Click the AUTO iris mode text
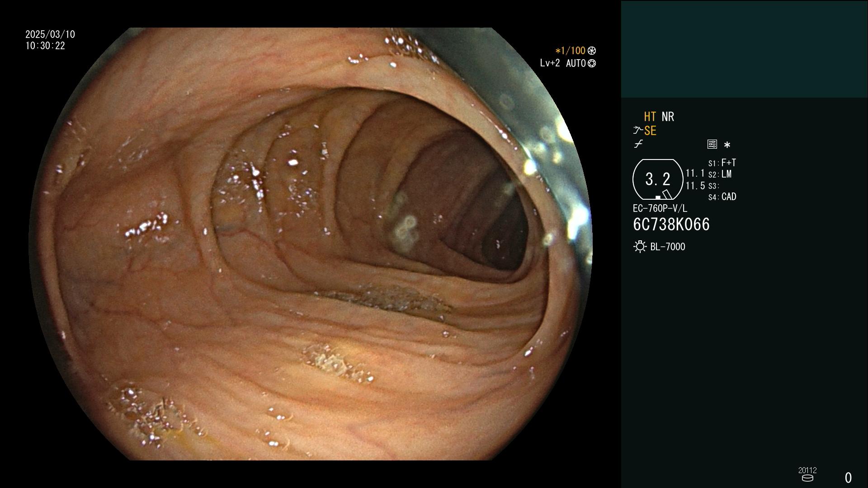The height and width of the screenshot is (488, 868). click(576, 63)
